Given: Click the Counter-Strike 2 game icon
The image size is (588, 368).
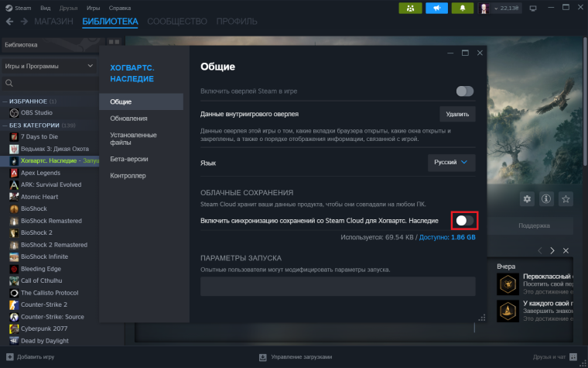Looking at the screenshot, I should [14, 304].
